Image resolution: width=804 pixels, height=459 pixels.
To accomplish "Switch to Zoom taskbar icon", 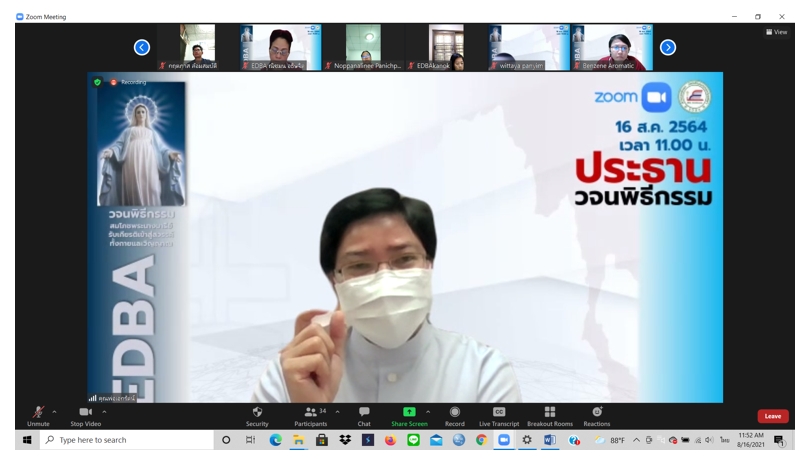I will [504, 440].
